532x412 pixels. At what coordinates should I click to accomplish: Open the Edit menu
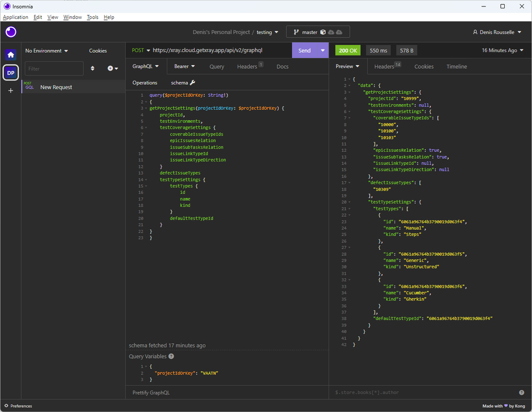click(x=38, y=17)
